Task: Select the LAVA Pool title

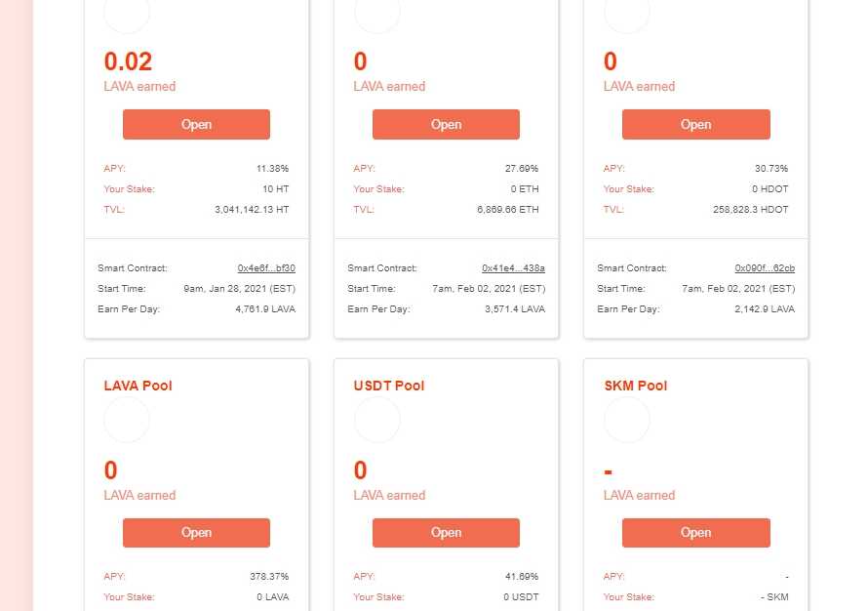Action: 138,386
